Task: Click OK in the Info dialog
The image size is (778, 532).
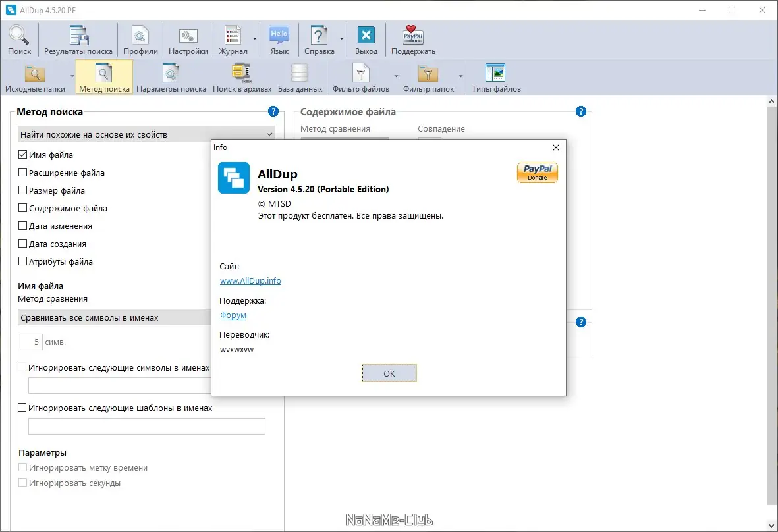Action: coord(389,373)
